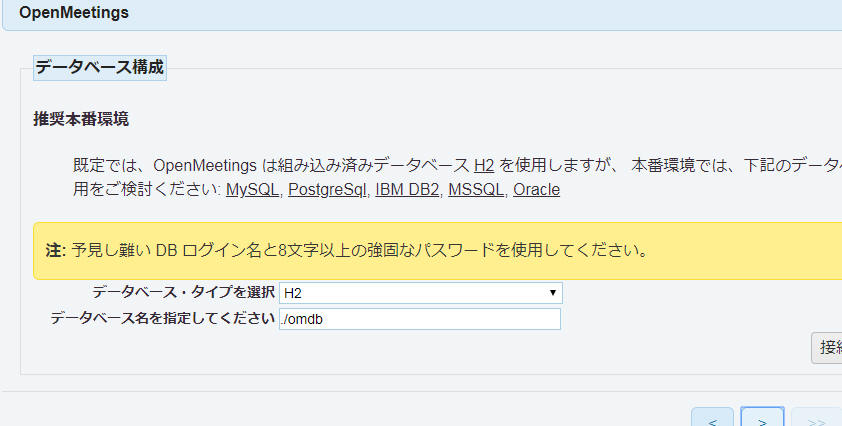This screenshot has width=842, height=426.
Task: Open the H2 database link
Action: (484, 165)
